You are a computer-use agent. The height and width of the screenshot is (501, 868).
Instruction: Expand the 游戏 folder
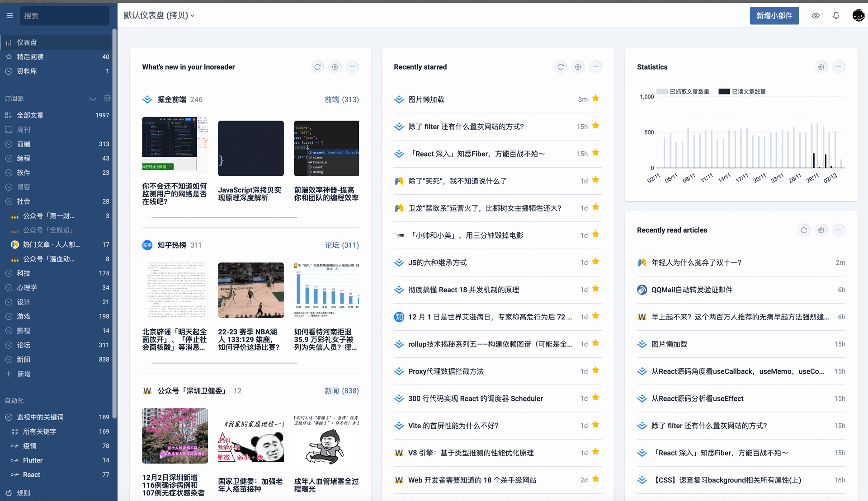(9, 317)
